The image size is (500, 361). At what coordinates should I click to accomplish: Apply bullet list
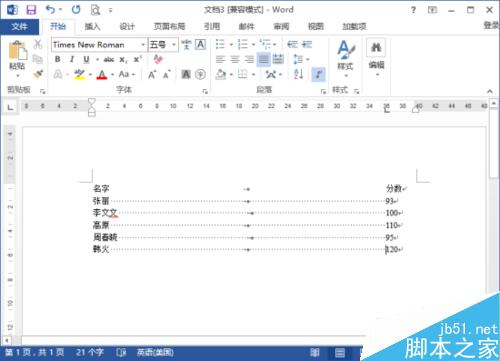pyautogui.click(x=220, y=44)
